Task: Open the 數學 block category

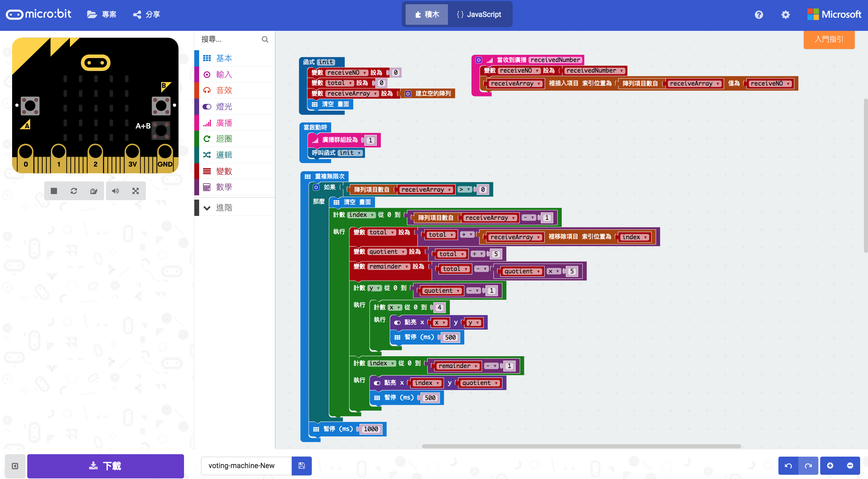Action: (235, 187)
